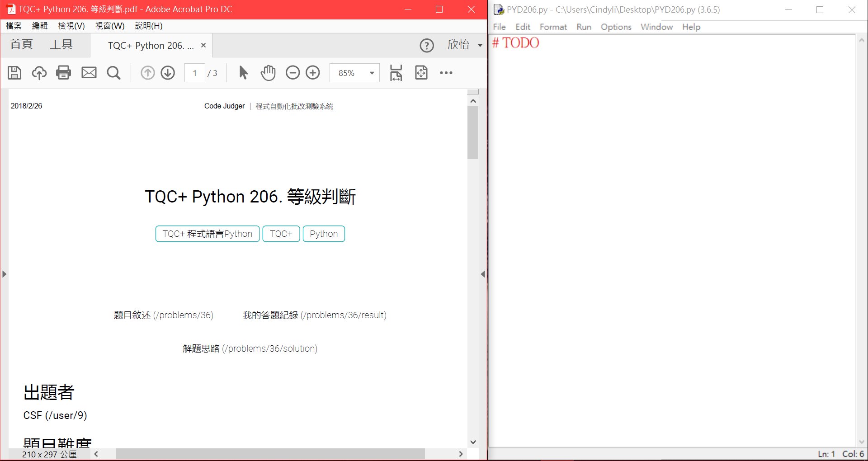The image size is (868, 461).
Task: Select the TQC+ Python 206 document tab
Action: [151, 45]
